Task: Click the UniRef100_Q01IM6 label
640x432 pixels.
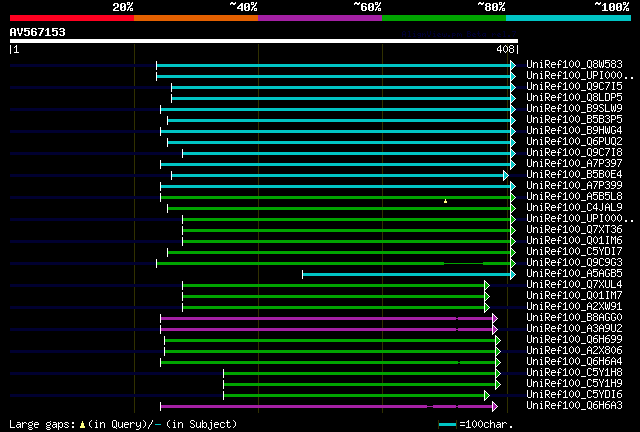Action: tap(574, 241)
